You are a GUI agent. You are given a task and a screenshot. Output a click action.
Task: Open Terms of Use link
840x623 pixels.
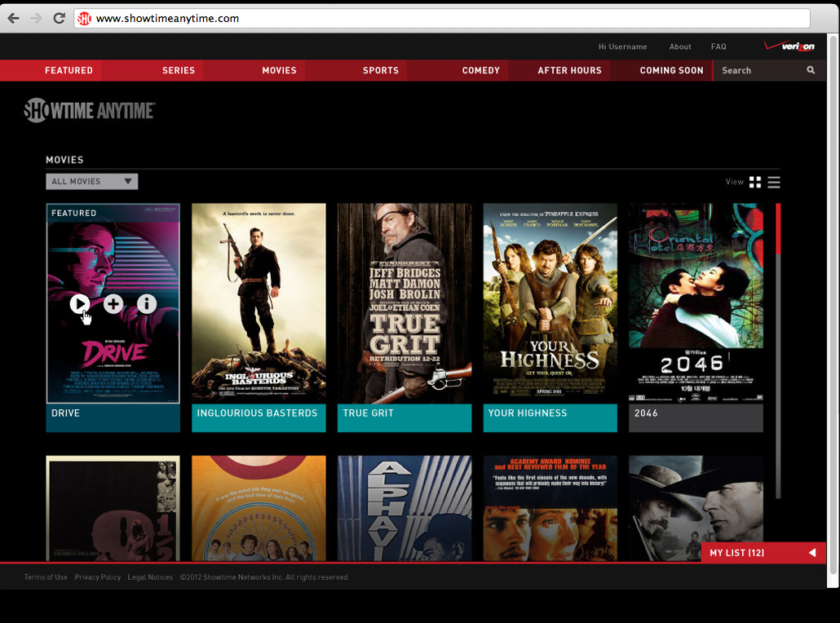click(46, 577)
